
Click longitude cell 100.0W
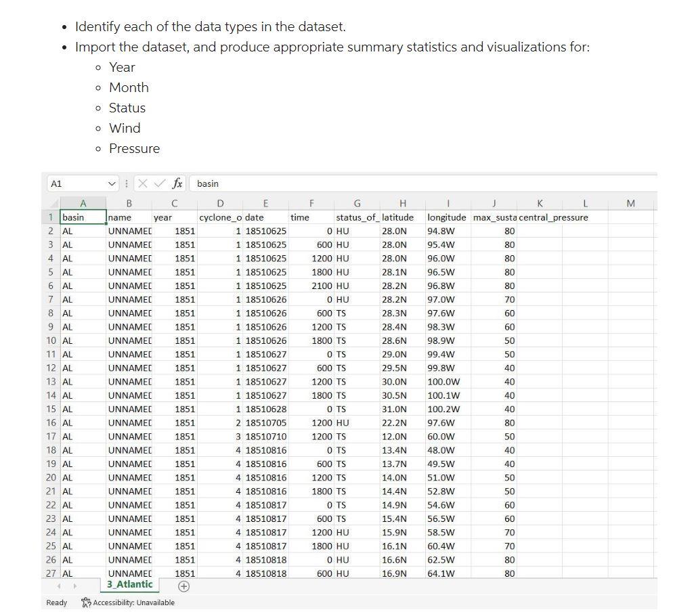click(x=448, y=382)
